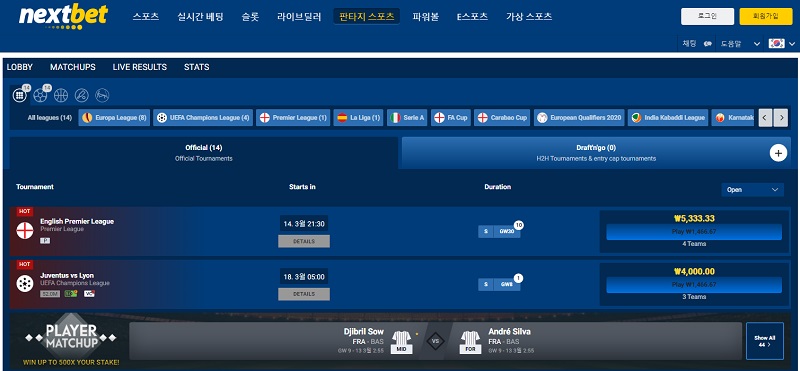800x371 pixels.
Task: Click the GW30 duration badge
Action: click(507, 232)
